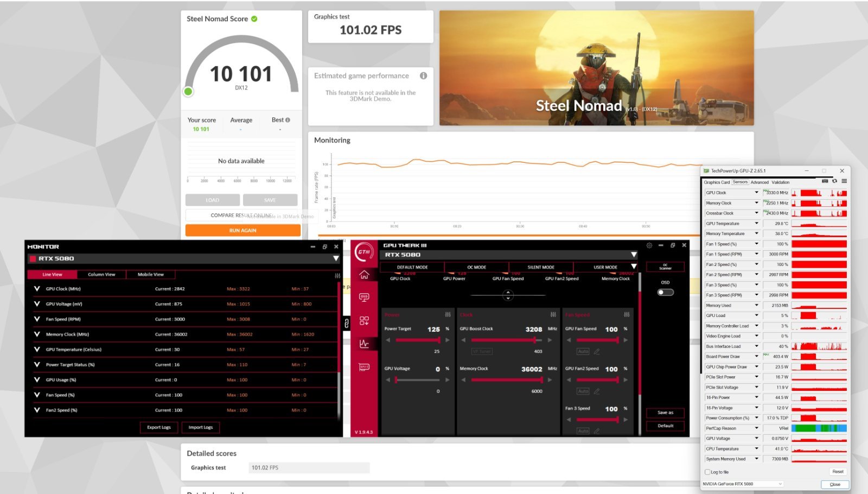Increase Power Target with right arrow
The height and width of the screenshot is (494, 868).
pos(448,340)
